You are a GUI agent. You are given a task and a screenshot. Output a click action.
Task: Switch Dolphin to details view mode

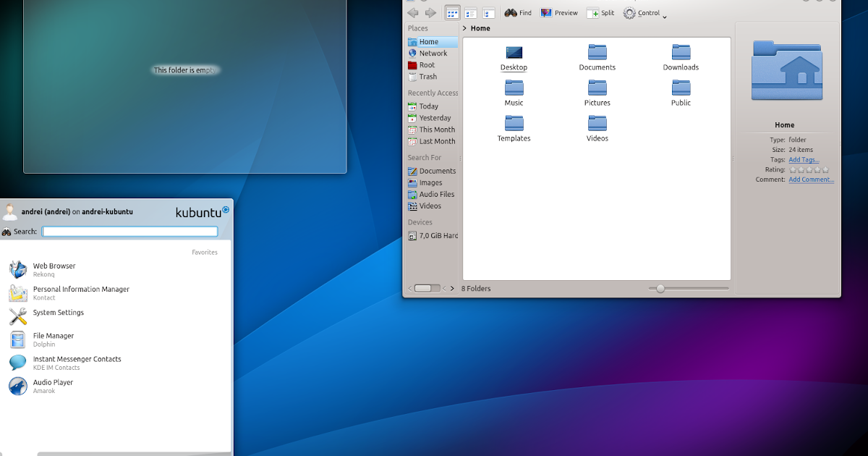pyautogui.click(x=489, y=13)
